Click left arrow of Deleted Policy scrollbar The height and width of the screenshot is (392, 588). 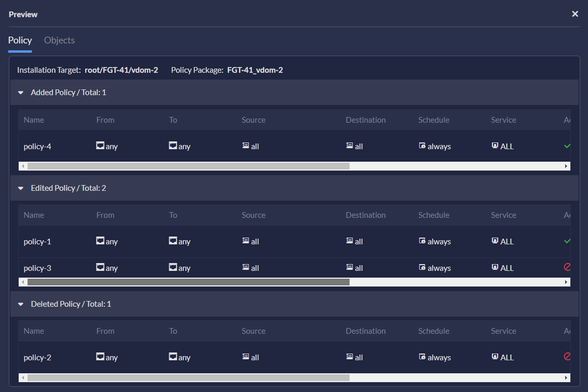[23, 378]
